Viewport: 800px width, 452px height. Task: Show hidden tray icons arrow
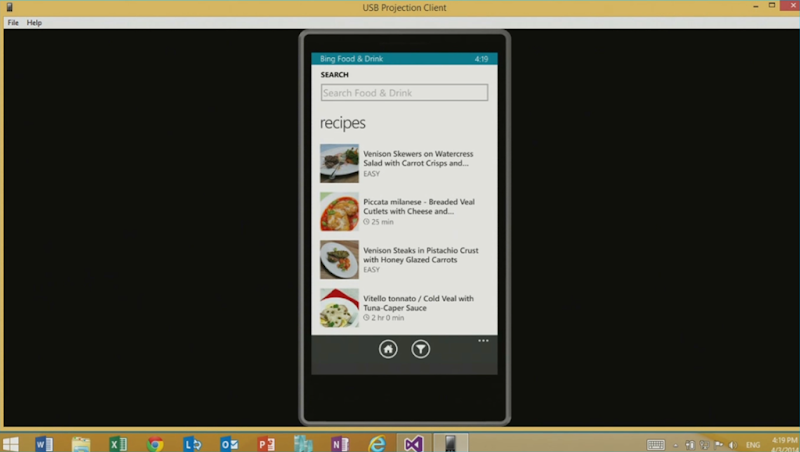[x=676, y=445]
